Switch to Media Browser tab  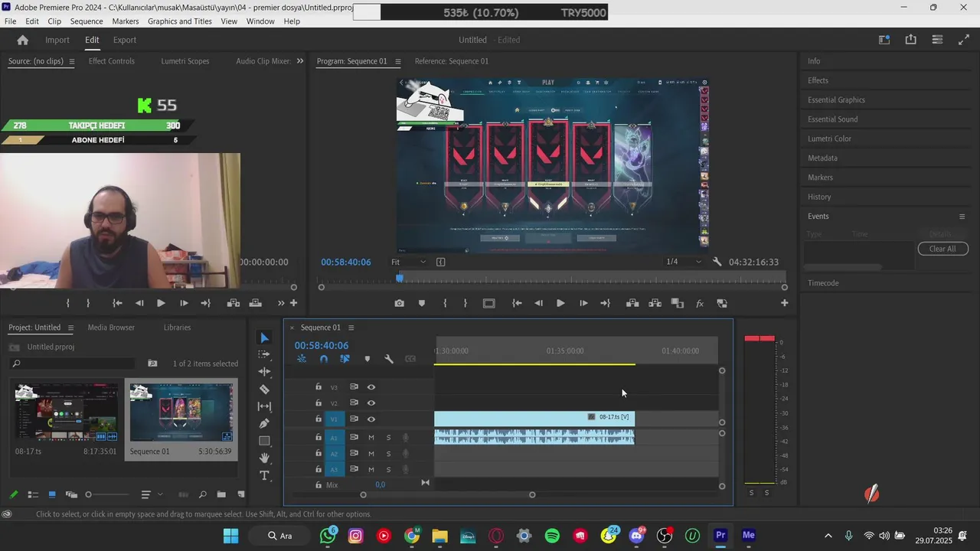111,328
